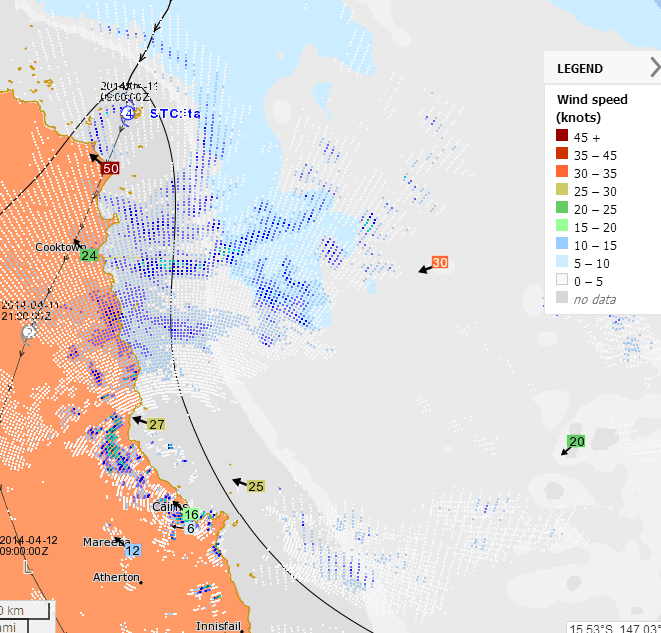
Task: Click the LEGEND header title
Action: tap(580, 69)
